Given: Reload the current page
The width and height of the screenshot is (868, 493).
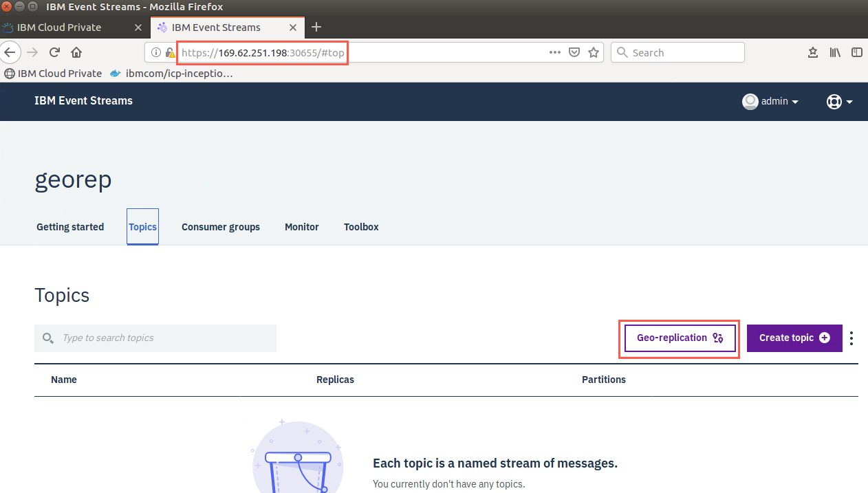Looking at the screenshot, I should (x=55, y=52).
